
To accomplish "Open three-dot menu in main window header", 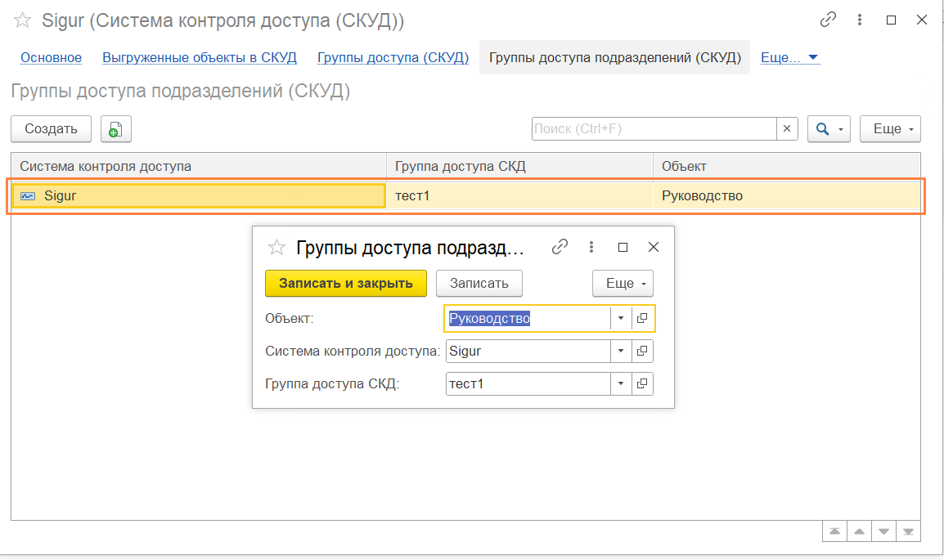I will click(x=860, y=20).
